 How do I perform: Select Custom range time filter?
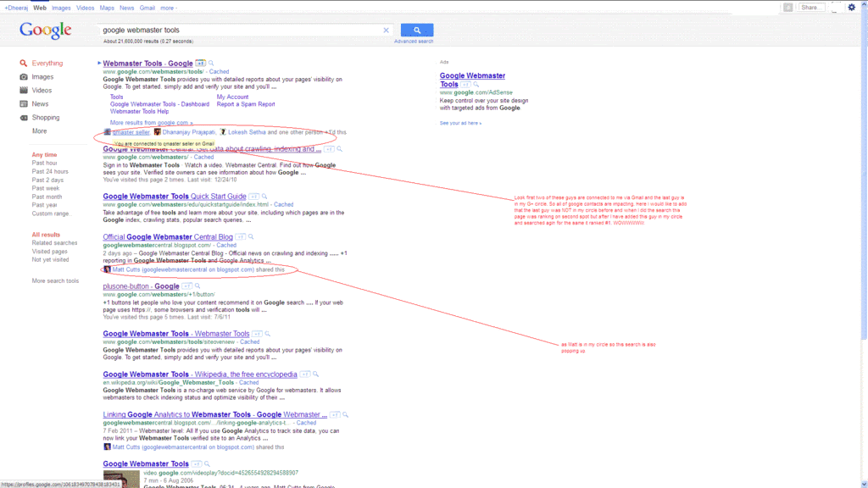[51, 213]
